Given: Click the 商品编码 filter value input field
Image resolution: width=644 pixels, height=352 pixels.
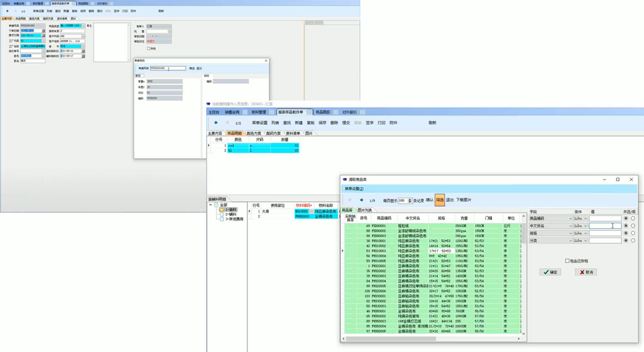Looking at the screenshot, I should 605,219.
